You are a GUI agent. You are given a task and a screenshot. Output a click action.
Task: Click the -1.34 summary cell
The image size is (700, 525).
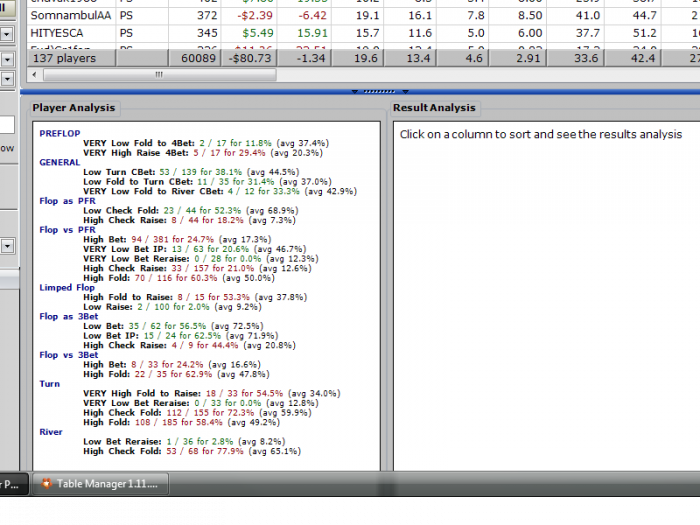click(x=304, y=58)
